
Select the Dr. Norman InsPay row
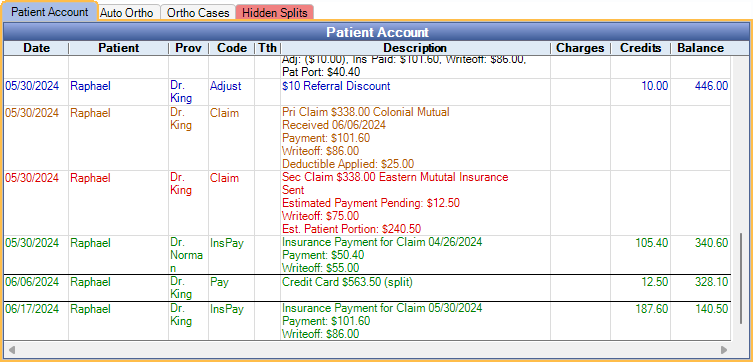point(367,255)
